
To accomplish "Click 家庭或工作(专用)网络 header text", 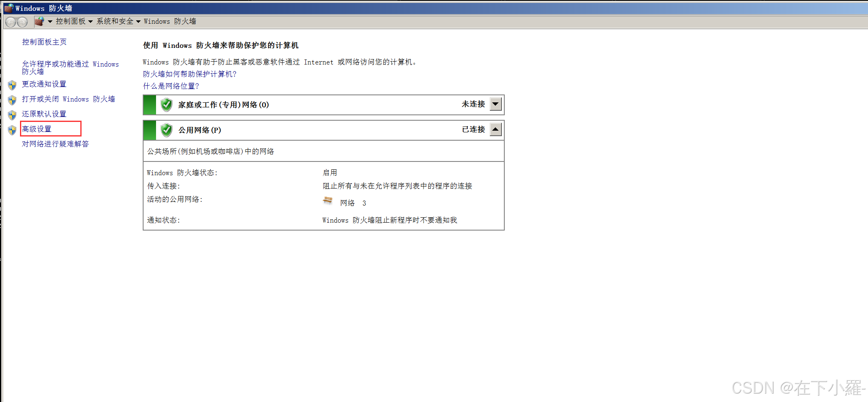I will point(223,105).
